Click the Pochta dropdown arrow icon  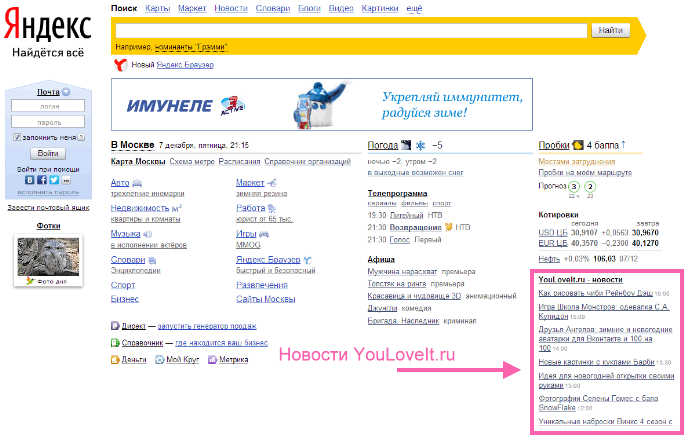tap(66, 92)
